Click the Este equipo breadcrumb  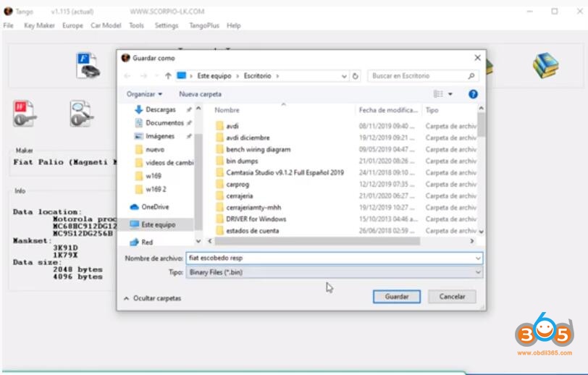coord(214,76)
